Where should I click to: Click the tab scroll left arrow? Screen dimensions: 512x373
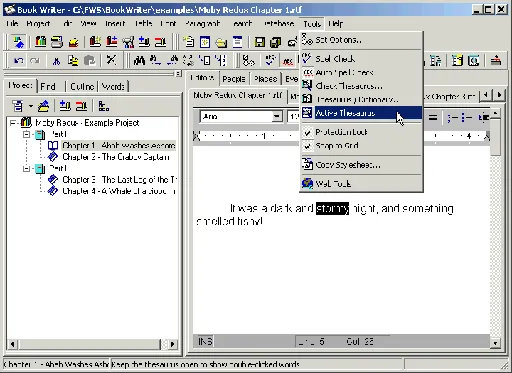coord(486,95)
